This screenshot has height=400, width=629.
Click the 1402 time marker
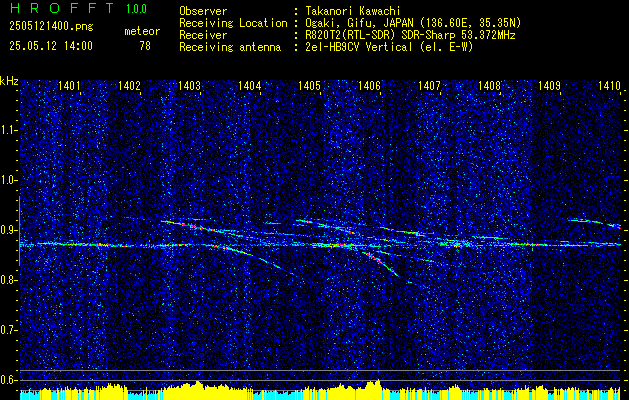[x=129, y=85]
